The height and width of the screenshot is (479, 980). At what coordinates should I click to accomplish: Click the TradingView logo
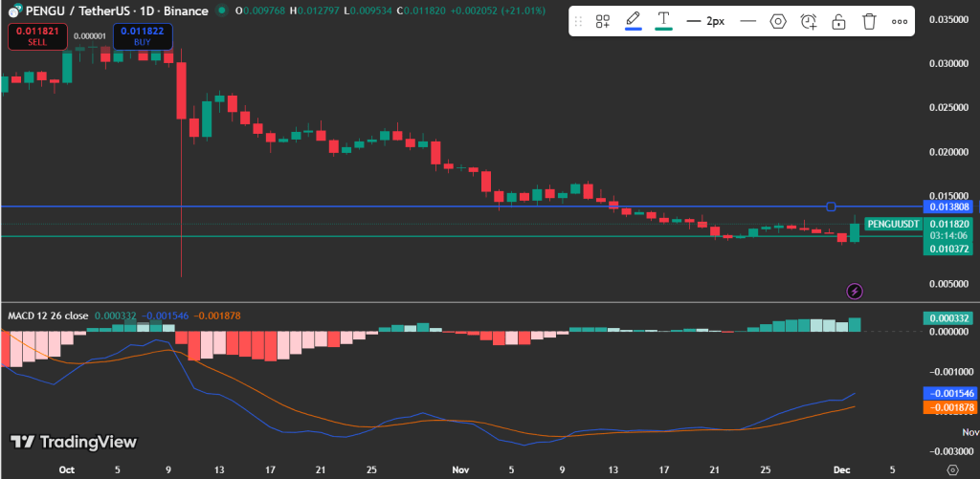(74, 442)
